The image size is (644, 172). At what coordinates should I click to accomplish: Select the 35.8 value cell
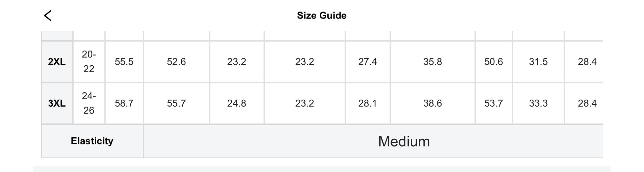coord(433,62)
